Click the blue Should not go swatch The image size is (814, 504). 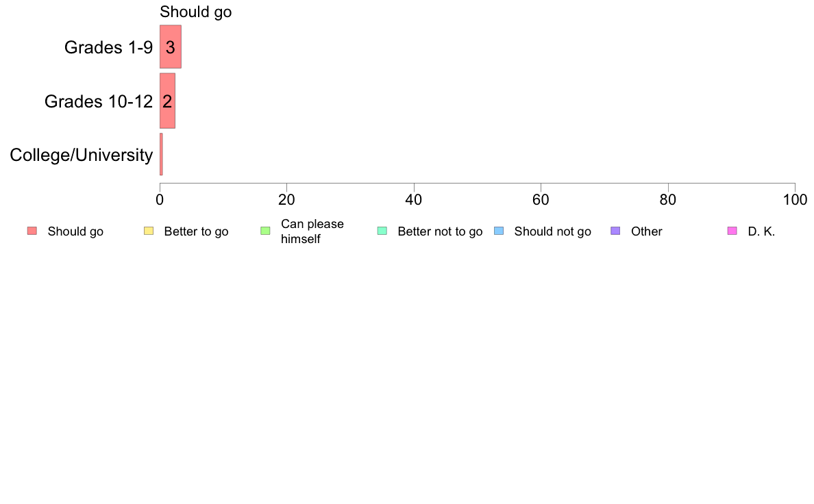tap(499, 231)
